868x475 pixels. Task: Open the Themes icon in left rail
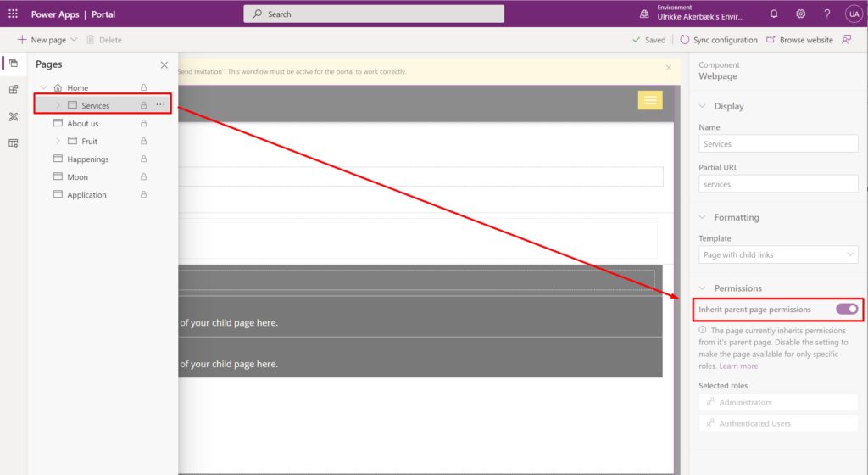pyautogui.click(x=14, y=117)
